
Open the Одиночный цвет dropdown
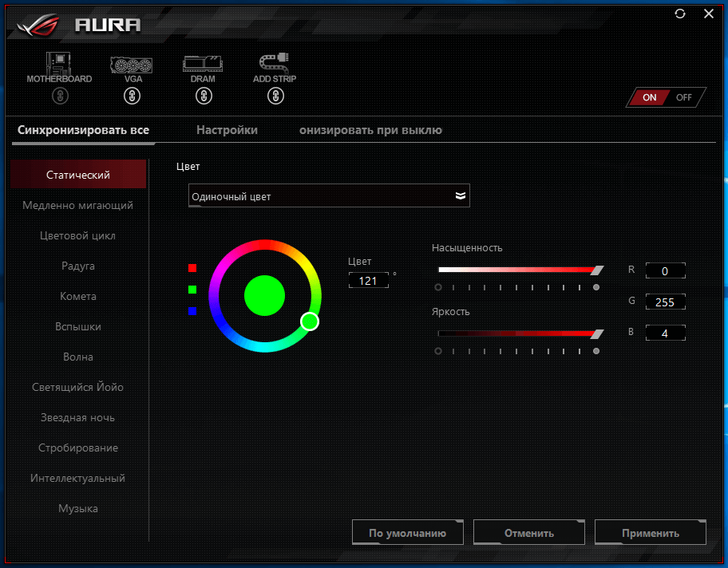pos(329,196)
